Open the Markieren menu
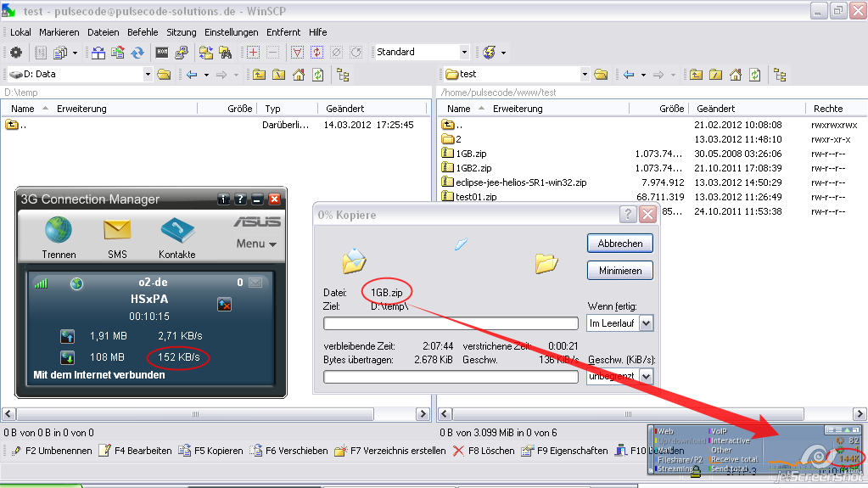Viewport: 868px width, 488px height. coord(59,32)
